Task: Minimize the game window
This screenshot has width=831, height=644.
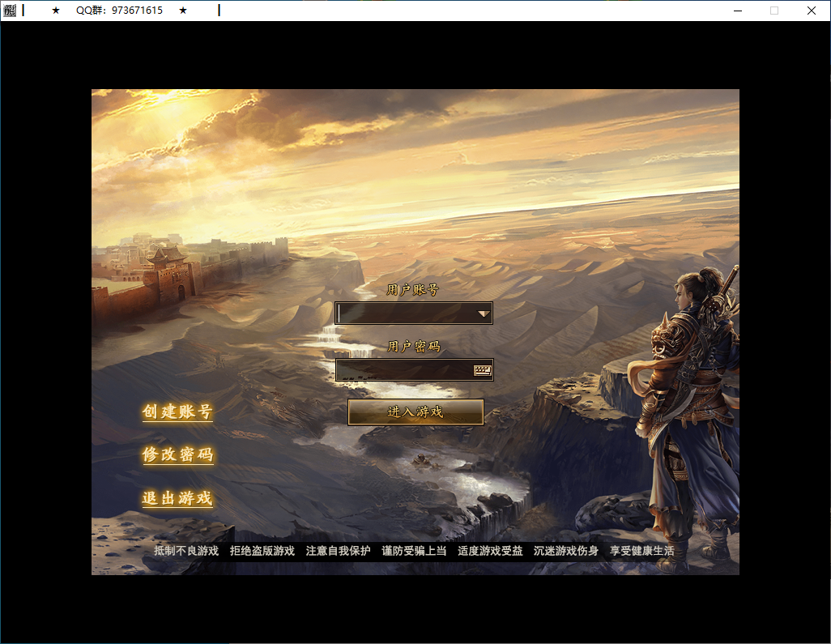Action: (x=738, y=11)
